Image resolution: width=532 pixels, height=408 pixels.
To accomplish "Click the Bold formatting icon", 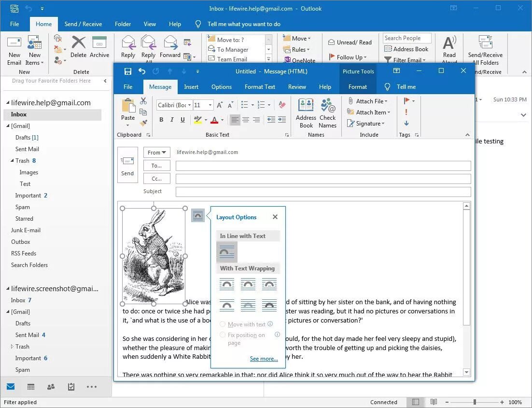I will pos(162,119).
